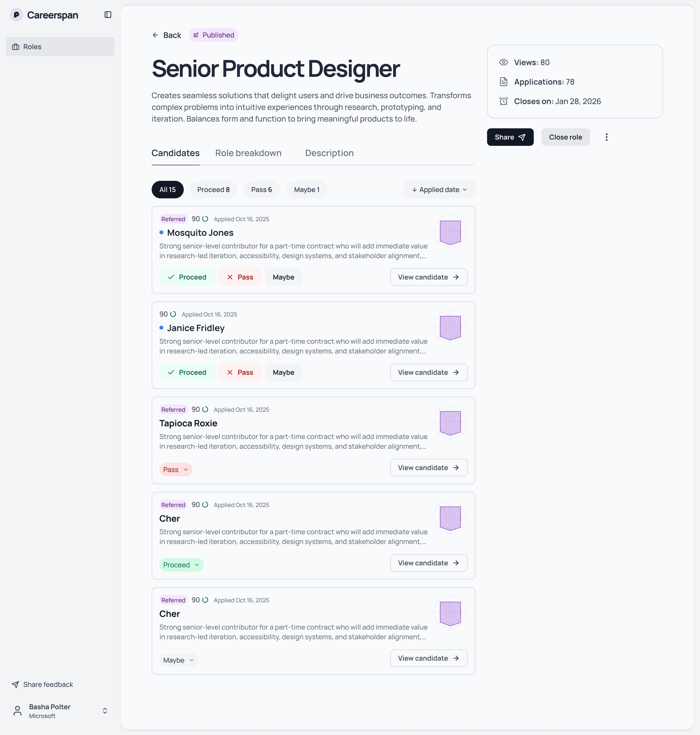Click the eye icon next to Views
700x735 pixels.
pos(503,62)
